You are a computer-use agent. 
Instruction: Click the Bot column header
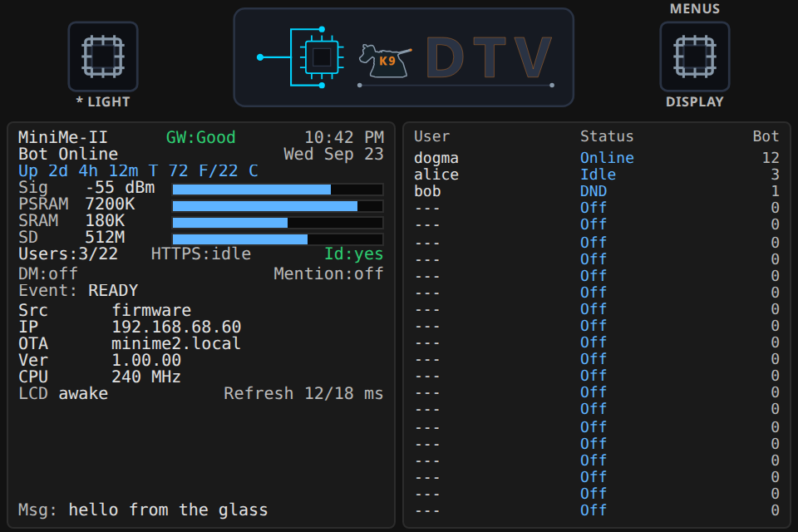click(x=766, y=136)
